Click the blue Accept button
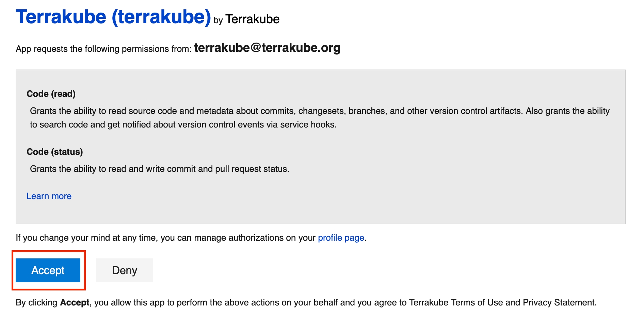The image size is (644, 315). 48,270
